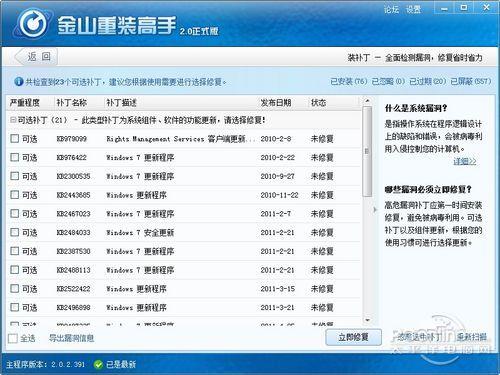The image size is (500, 375).
Task: Check the box for KB2387530
Action: [14, 251]
